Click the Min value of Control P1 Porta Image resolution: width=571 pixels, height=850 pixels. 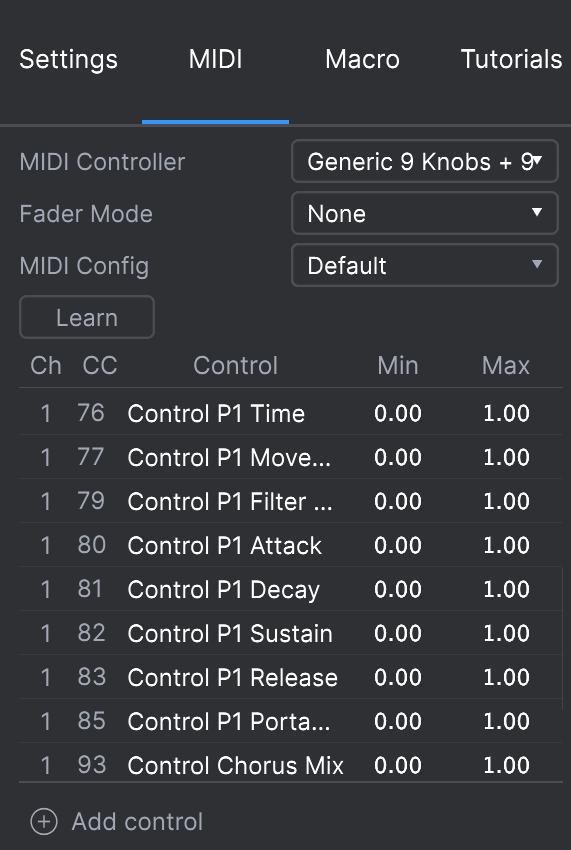398,720
